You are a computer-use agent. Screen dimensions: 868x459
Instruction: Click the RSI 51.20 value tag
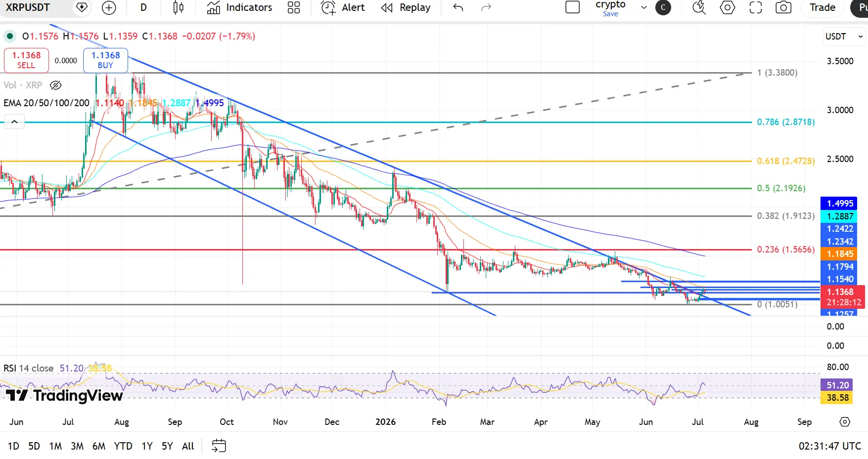836,385
